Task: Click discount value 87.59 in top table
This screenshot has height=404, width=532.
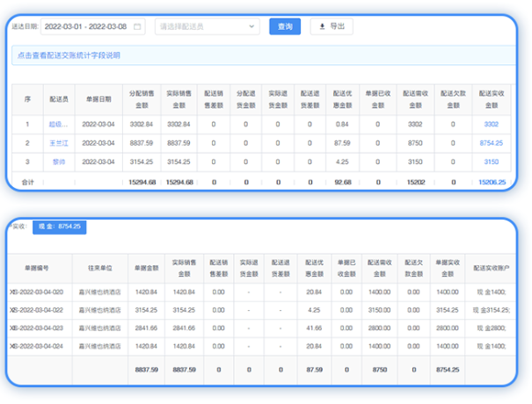Action: click(342, 143)
